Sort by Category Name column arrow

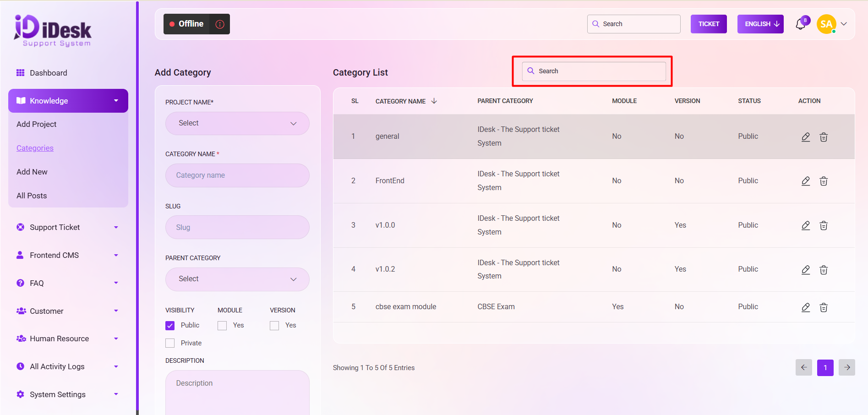(x=434, y=101)
